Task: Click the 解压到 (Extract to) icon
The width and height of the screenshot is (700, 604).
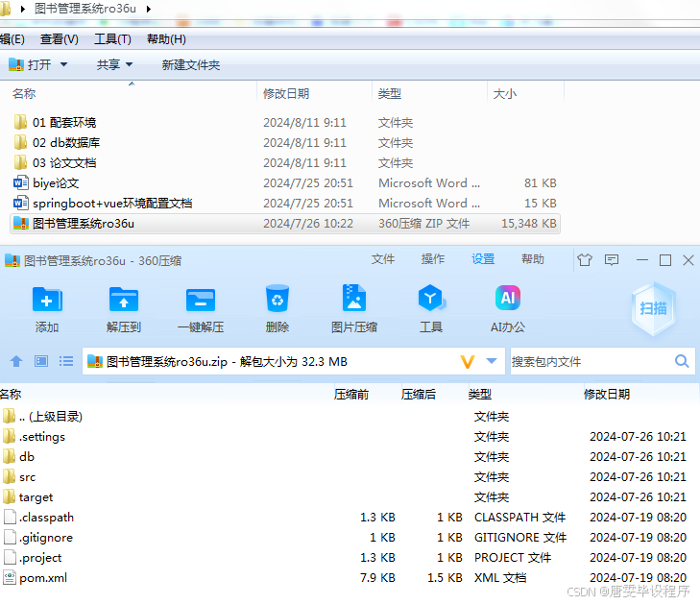Action: pos(124,299)
